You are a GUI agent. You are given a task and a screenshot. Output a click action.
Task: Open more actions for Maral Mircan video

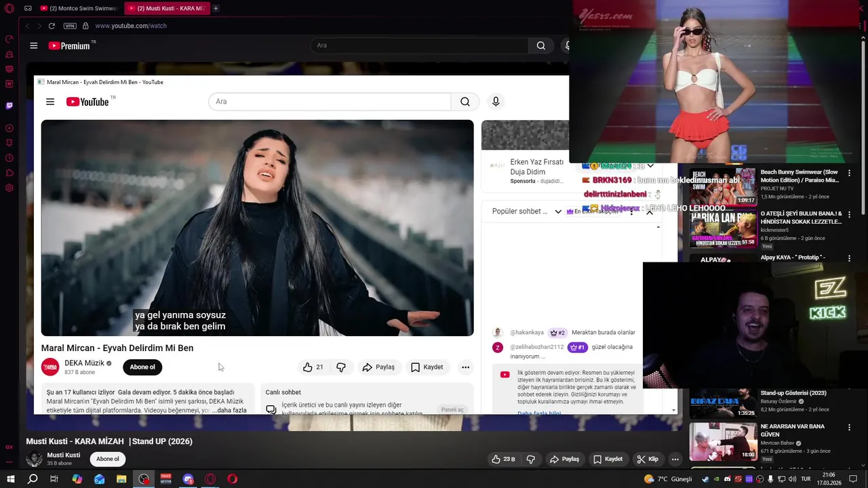(x=465, y=367)
